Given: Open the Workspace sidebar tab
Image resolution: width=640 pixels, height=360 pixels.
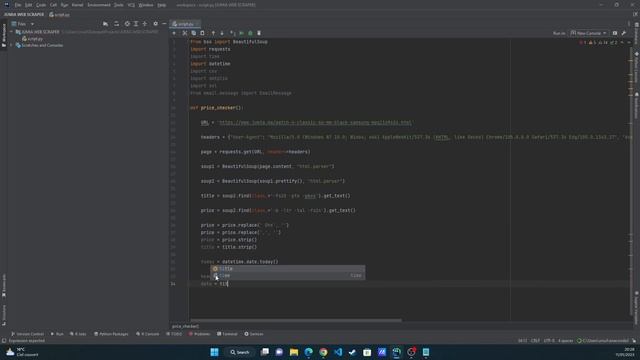Looking at the screenshot, I should coord(4,35).
